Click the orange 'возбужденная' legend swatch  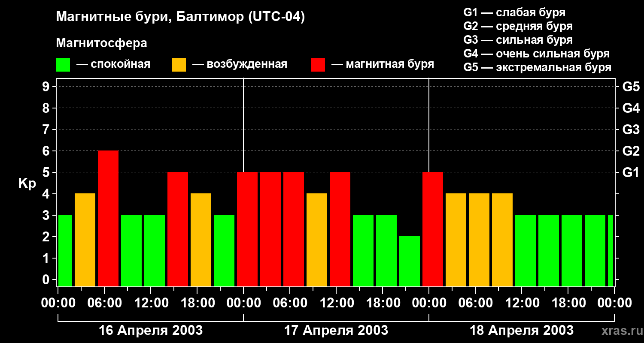tap(179, 65)
